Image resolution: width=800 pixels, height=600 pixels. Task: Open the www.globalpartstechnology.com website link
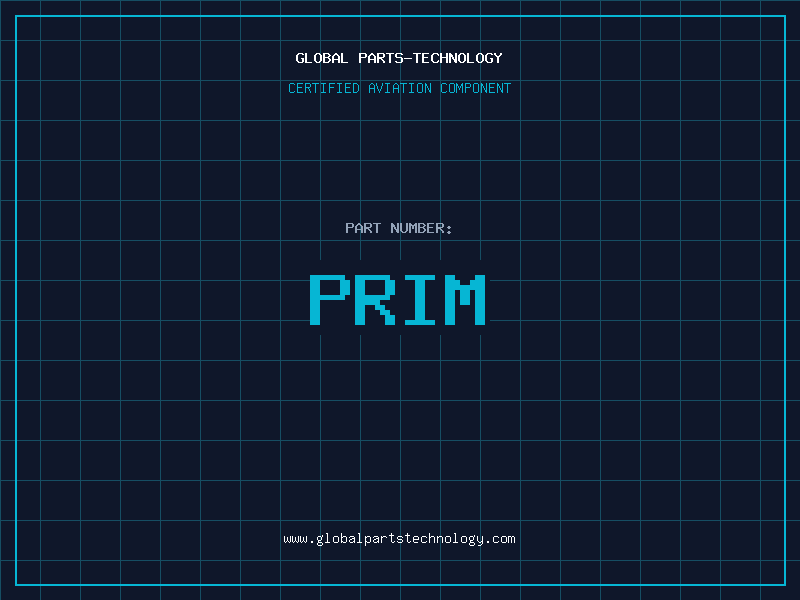click(x=399, y=539)
